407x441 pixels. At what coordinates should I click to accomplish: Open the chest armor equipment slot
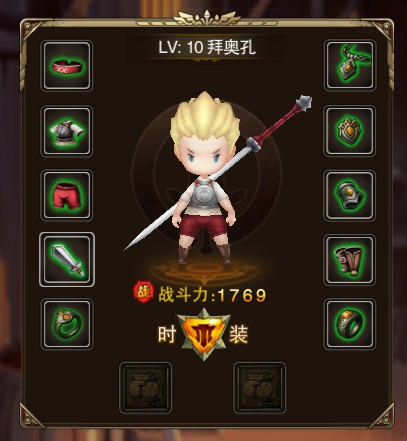point(67,131)
